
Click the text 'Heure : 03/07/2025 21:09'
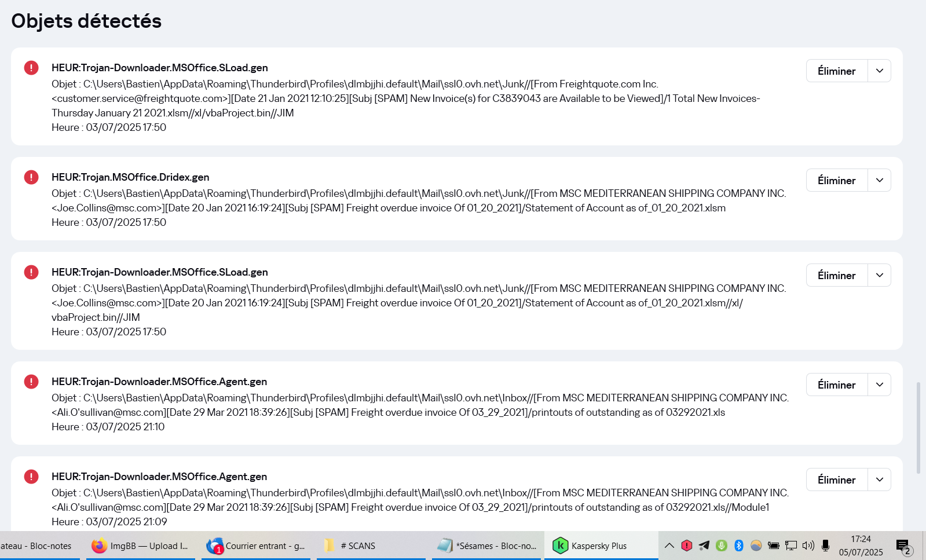tap(109, 522)
